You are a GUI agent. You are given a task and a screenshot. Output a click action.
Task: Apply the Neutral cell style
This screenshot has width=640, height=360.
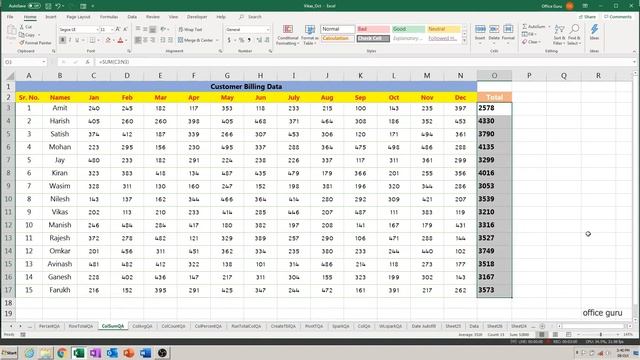click(x=444, y=29)
